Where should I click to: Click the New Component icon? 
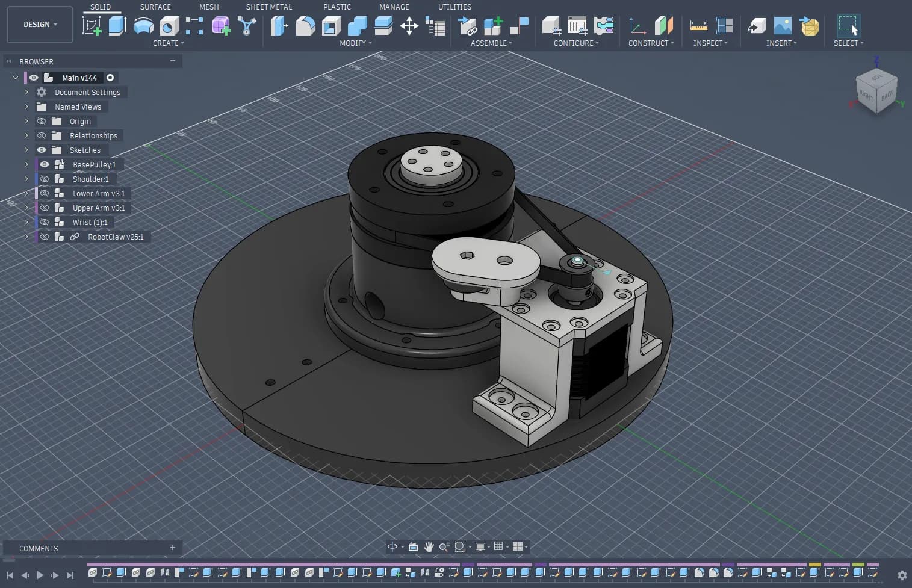pos(493,26)
